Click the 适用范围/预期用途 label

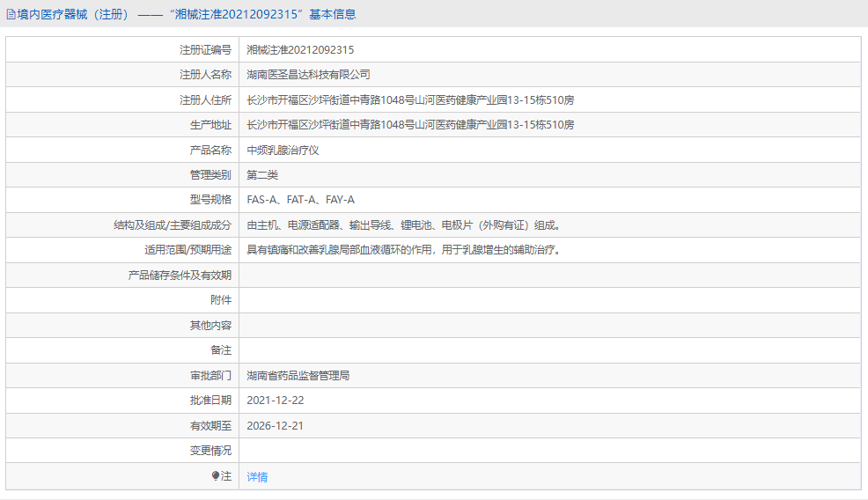point(188,250)
